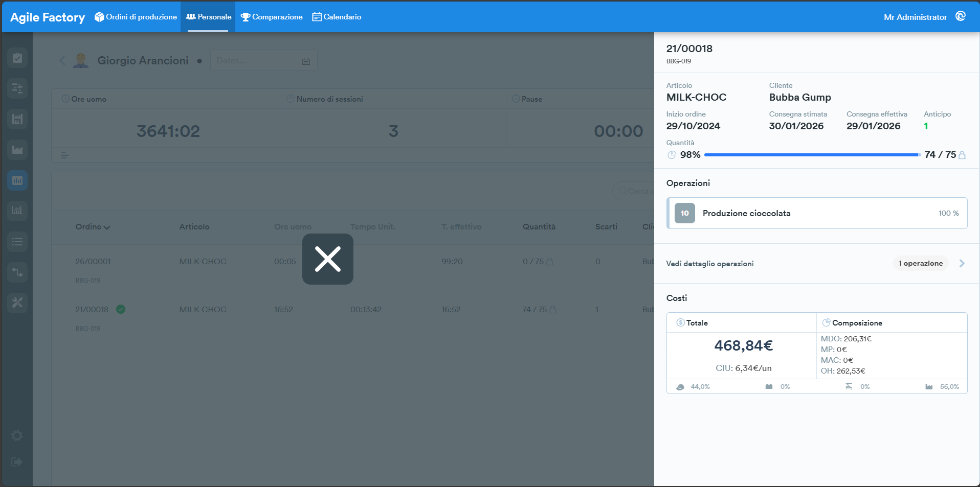Open the calendar picker in Dates field
This screenshot has height=487, width=980.
click(306, 61)
